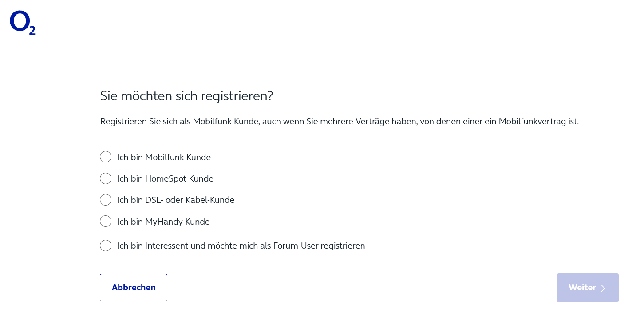Click the 'Sie möchten sich registrieren?' heading
644x313 pixels.
point(186,96)
